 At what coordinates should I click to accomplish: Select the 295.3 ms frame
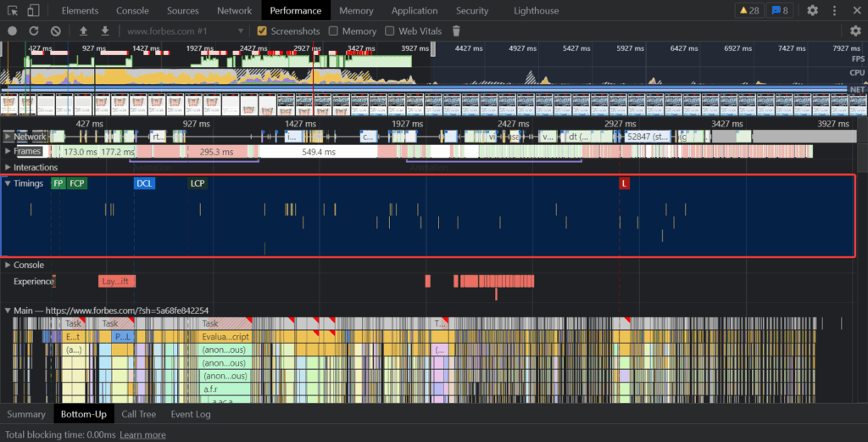[216, 152]
